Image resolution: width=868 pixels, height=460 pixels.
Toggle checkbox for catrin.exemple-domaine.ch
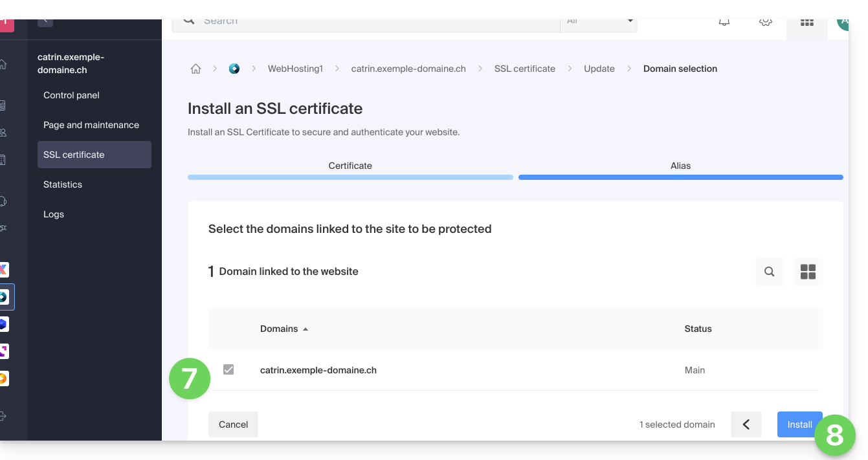click(228, 369)
